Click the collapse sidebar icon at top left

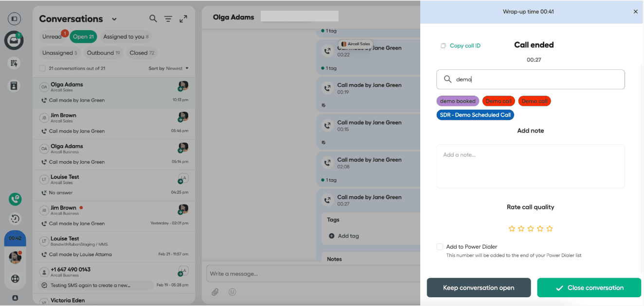click(x=14, y=19)
